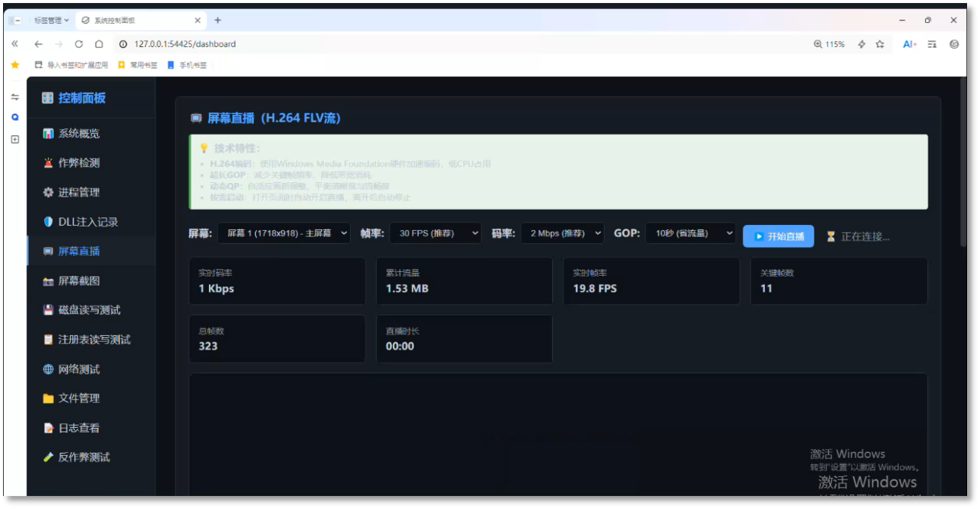
Task: Click the 实时码率 1 Kbps card
Action: (x=277, y=281)
